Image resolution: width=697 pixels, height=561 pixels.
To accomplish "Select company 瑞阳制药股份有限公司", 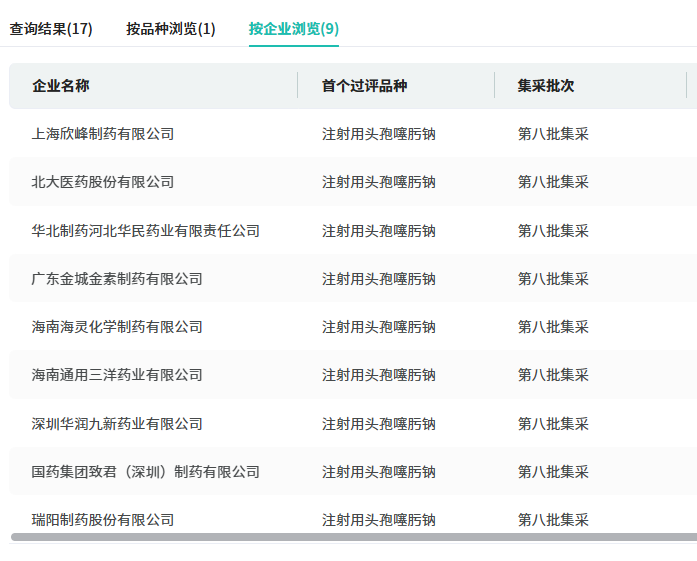I will point(103,520).
